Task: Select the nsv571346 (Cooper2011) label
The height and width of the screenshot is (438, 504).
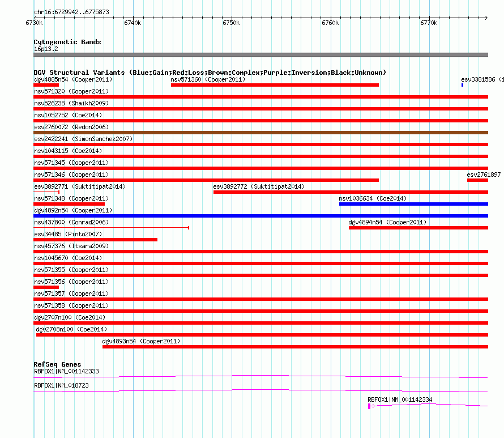Action: point(71,175)
